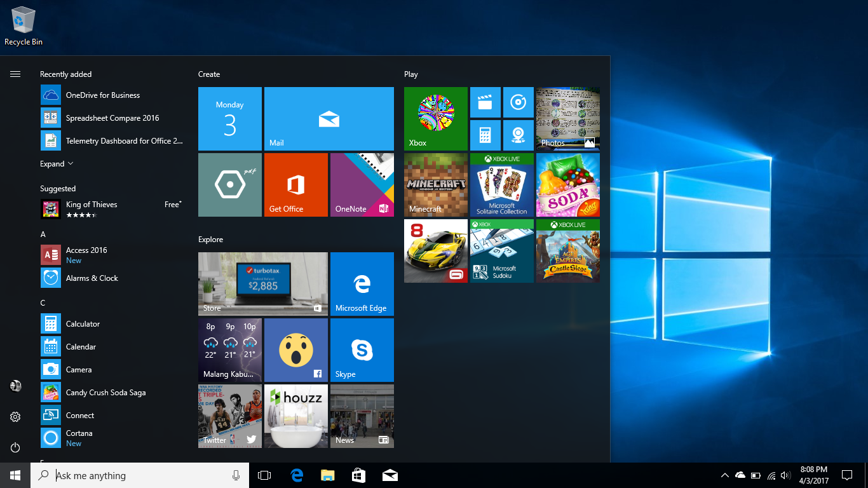Open Settings gear in Start menu
The width and height of the screenshot is (868, 488).
[x=15, y=417]
